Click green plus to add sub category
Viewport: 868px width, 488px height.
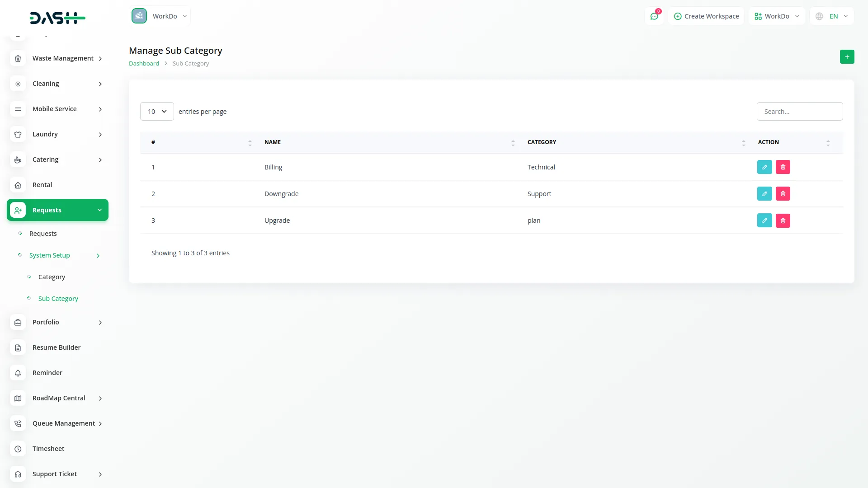[847, 57]
